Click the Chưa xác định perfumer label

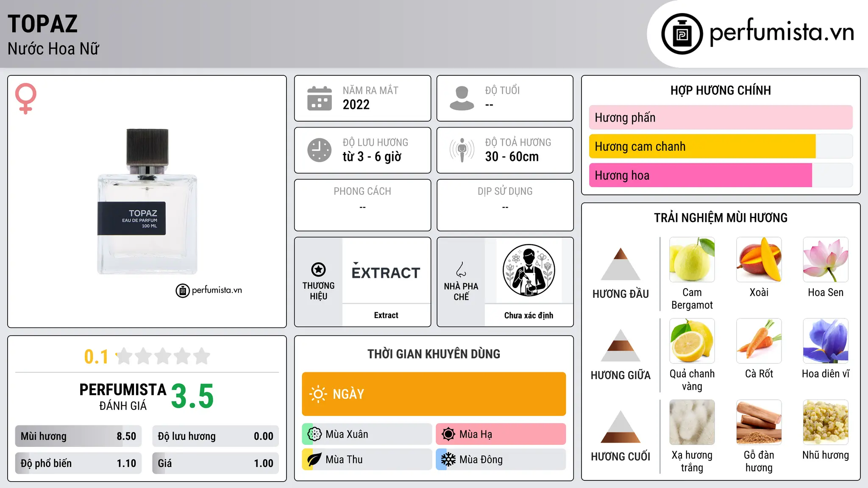(529, 315)
